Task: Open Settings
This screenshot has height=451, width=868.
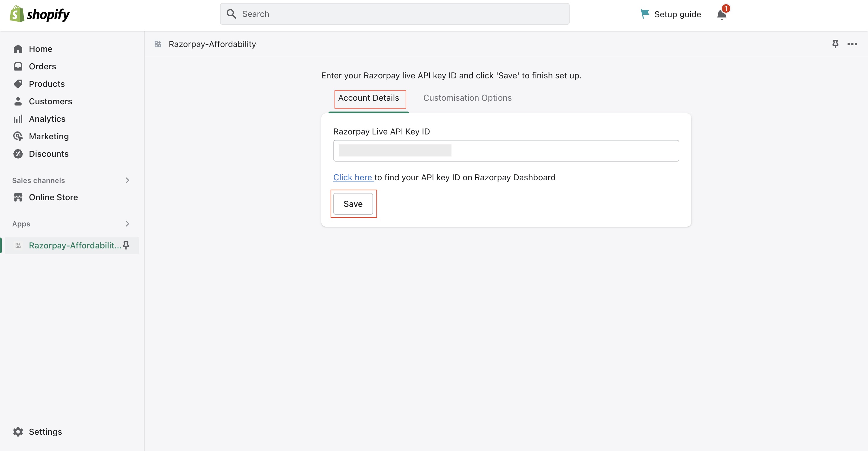Action: (x=46, y=432)
